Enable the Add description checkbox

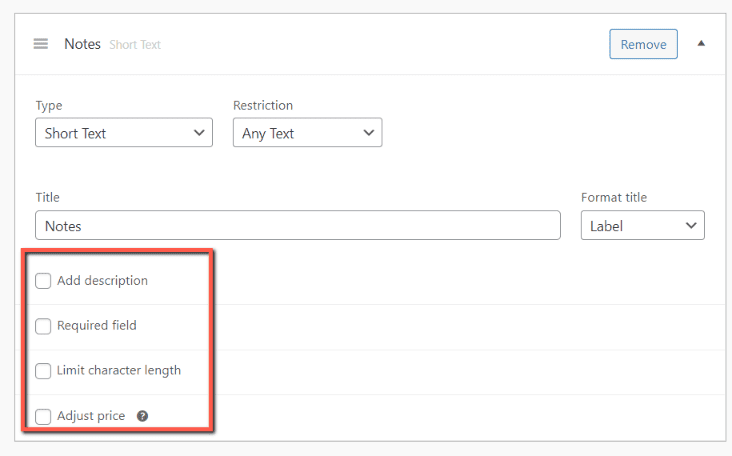click(x=43, y=281)
